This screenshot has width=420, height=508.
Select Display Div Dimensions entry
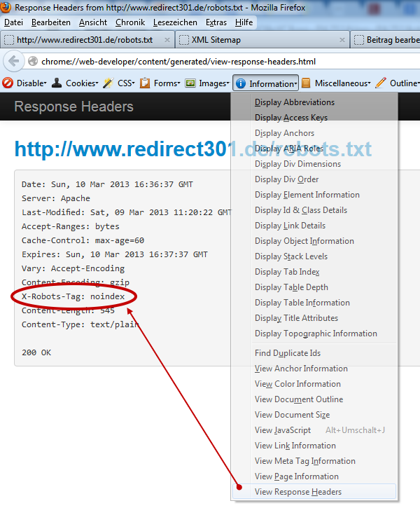[x=314, y=164]
